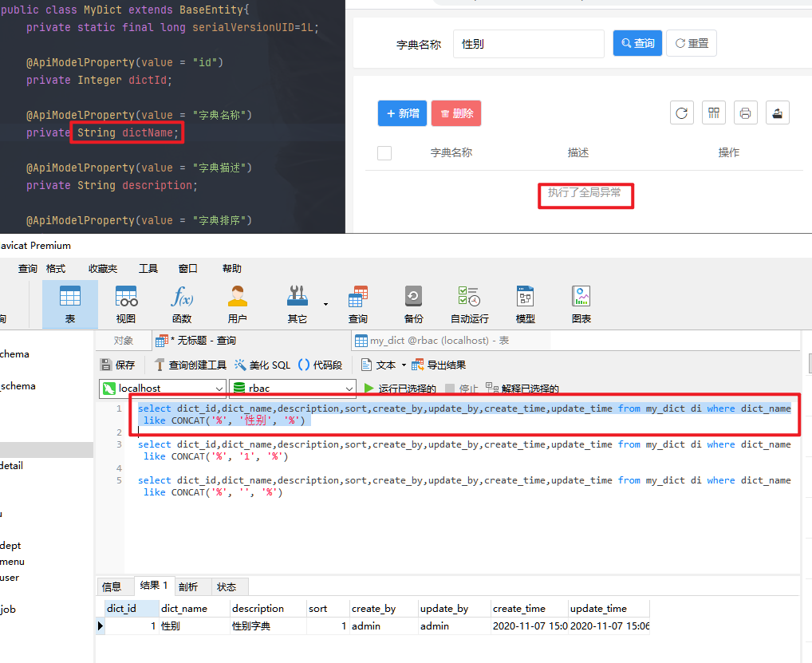Open the 收藏夹 menu in Navicat
The width and height of the screenshot is (812, 663).
pos(103,268)
